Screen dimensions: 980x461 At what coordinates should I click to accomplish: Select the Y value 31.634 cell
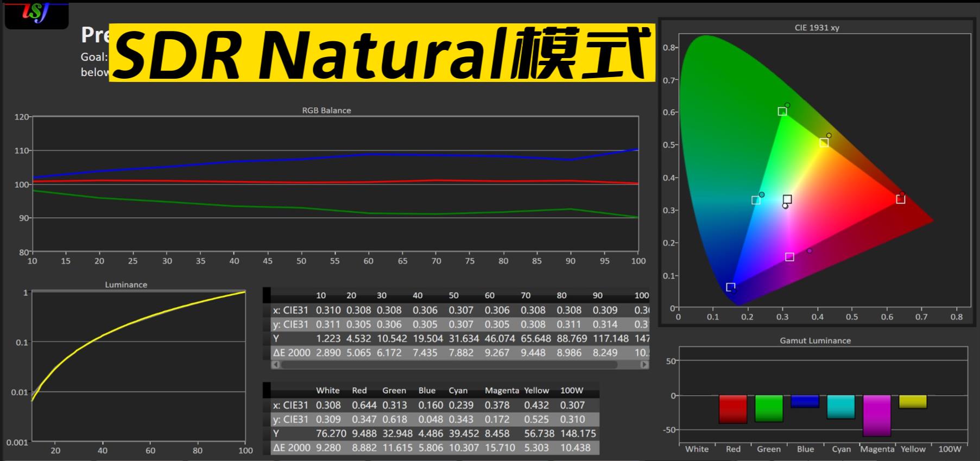(x=464, y=338)
